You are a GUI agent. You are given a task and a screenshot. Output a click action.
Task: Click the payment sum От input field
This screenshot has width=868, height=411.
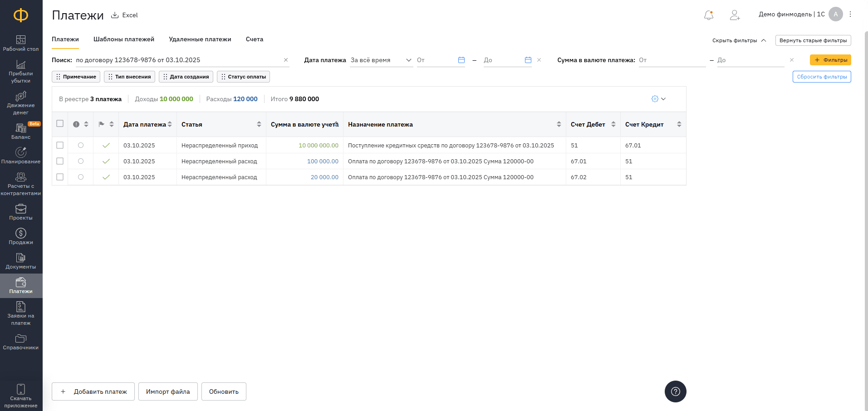672,60
